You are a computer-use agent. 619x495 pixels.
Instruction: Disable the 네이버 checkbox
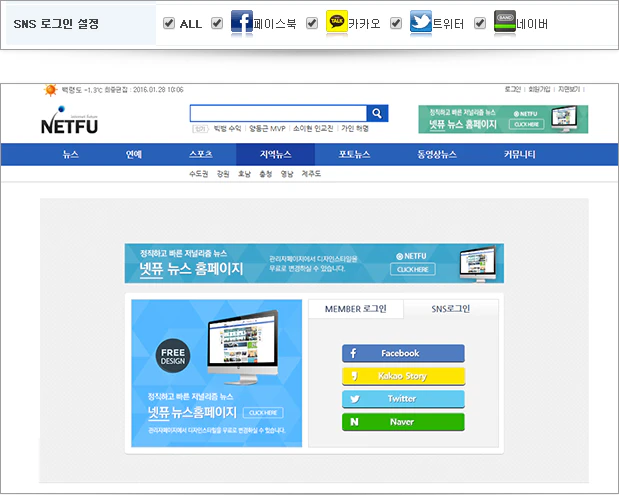[480, 23]
